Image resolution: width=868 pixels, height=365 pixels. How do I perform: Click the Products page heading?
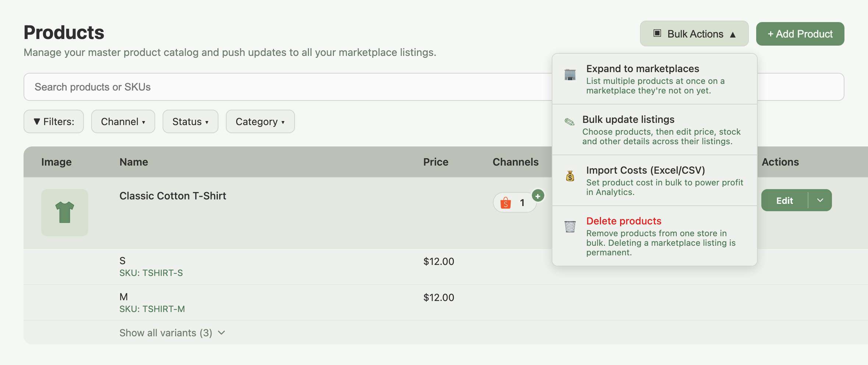64,32
